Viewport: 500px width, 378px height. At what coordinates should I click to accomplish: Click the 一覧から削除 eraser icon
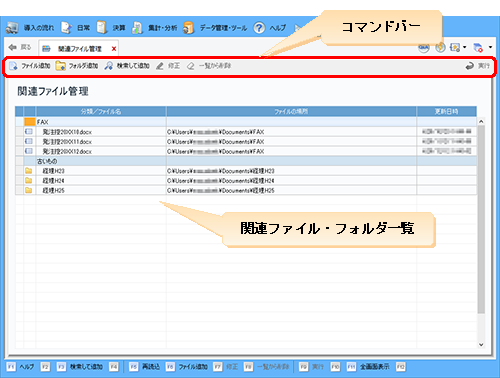click(190, 66)
